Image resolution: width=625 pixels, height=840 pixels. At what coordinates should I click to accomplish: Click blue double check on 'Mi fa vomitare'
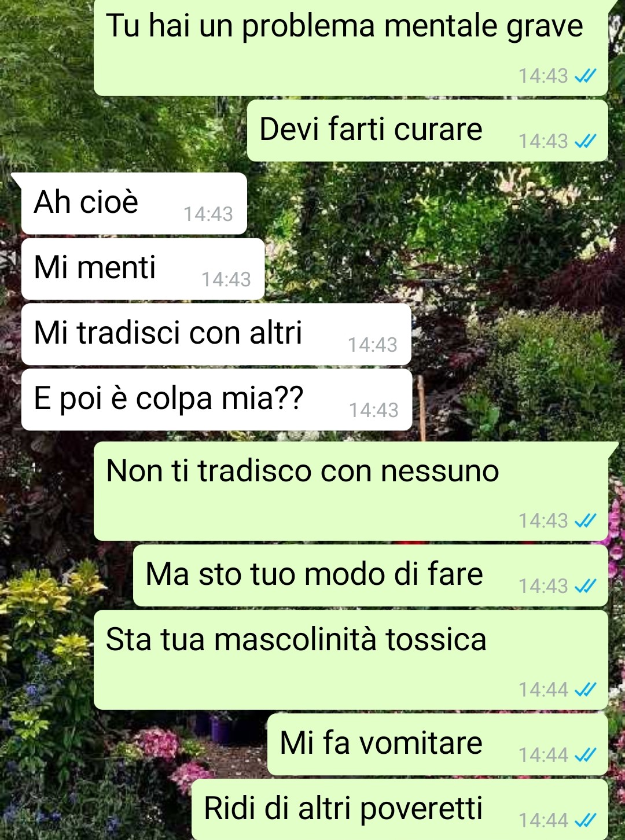(585, 755)
